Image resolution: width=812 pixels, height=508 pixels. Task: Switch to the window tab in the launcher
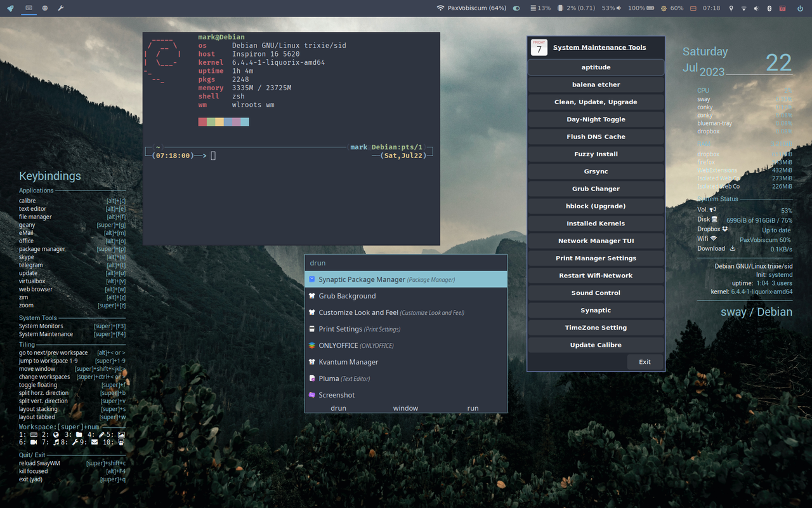pyautogui.click(x=405, y=408)
